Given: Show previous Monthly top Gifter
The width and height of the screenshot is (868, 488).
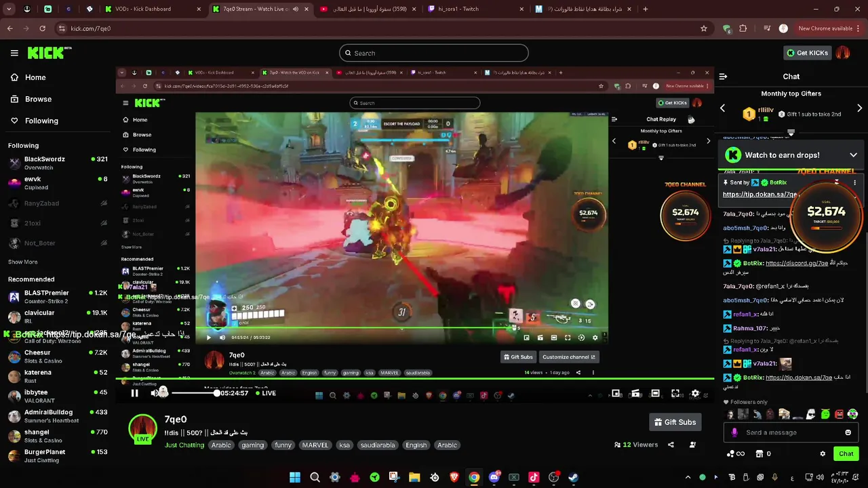Looking at the screenshot, I should click(x=722, y=108).
